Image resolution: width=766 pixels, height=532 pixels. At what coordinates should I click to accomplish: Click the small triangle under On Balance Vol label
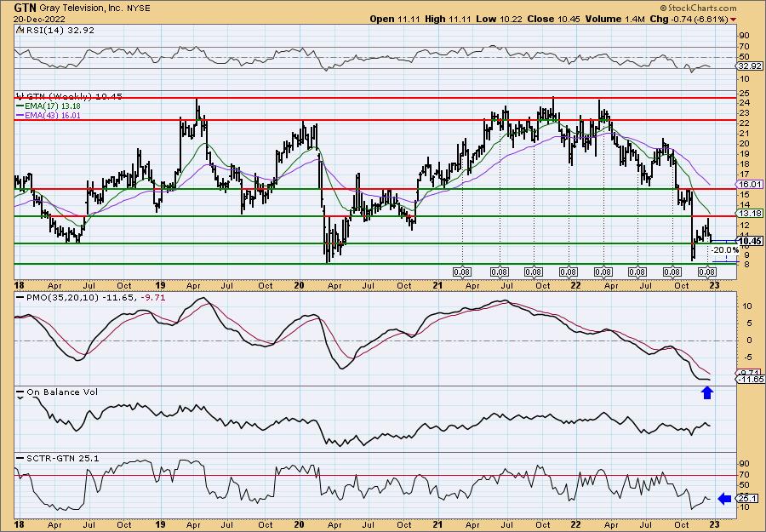coord(20,398)
